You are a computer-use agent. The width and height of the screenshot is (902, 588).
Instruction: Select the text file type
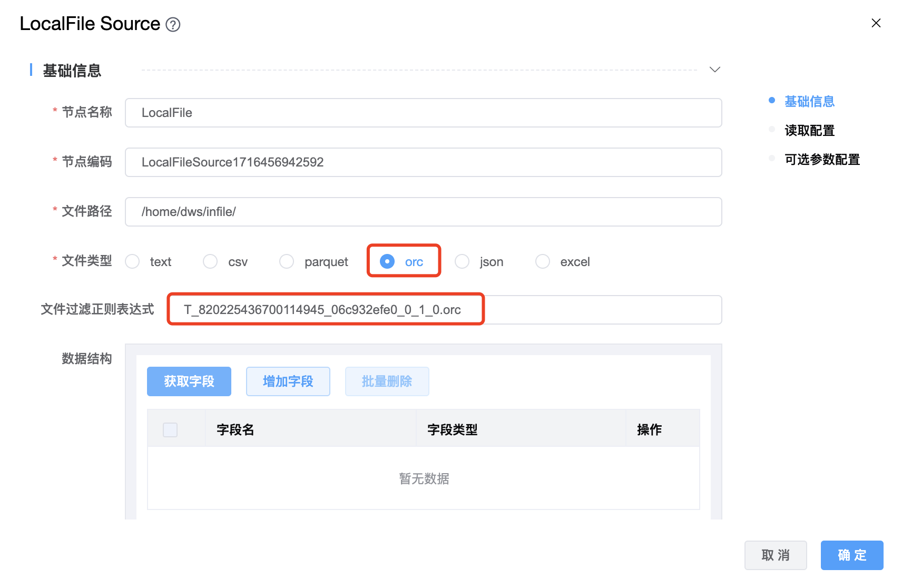coord(133,261)
